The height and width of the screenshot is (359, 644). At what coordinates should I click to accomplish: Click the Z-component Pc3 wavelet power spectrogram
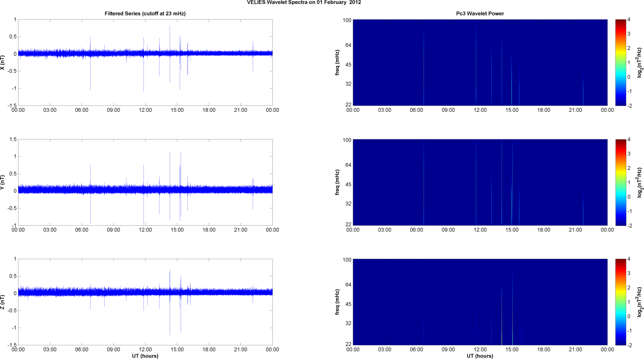480,302
